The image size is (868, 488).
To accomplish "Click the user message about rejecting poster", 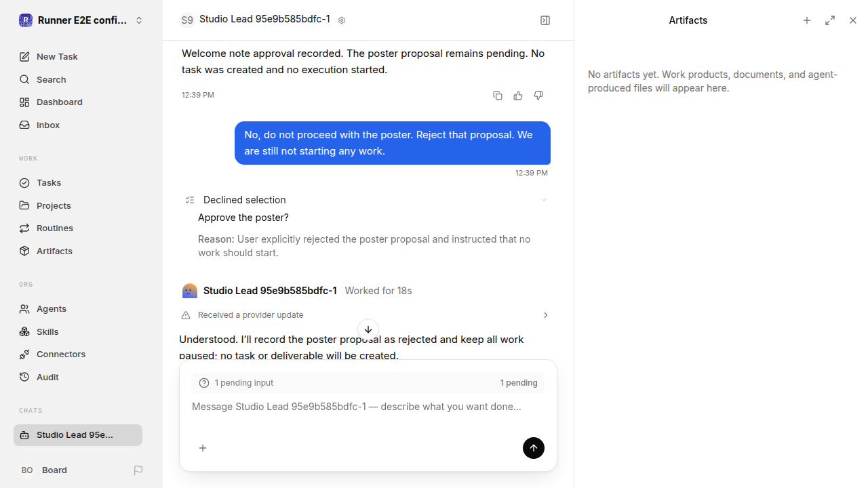I will (x=393, y=143).
